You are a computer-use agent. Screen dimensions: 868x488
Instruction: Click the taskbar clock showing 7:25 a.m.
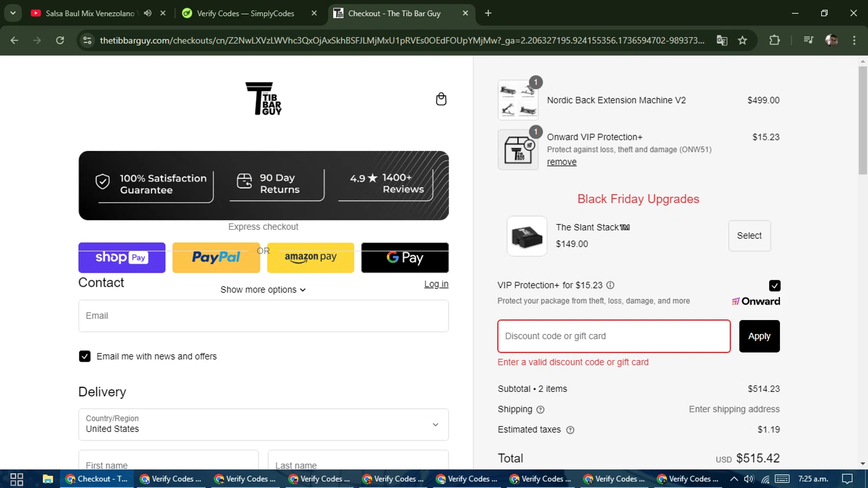[x=813, y=479]
